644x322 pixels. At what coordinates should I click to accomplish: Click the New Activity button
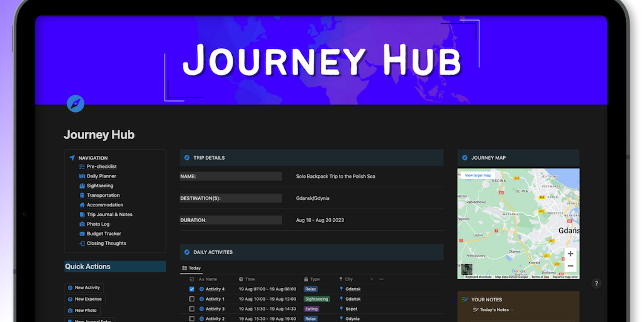84,287
